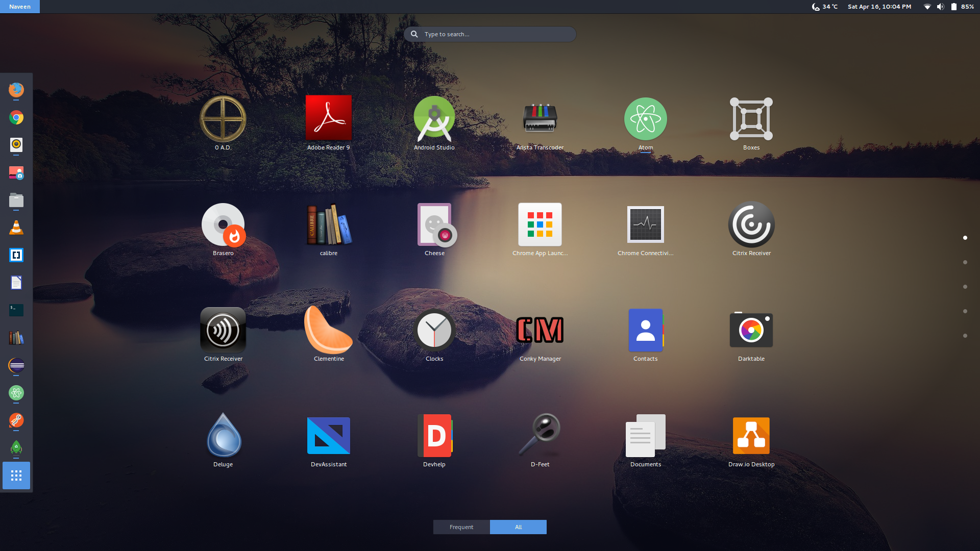
Task: Open Rhythmbox speaker icon in dock
Action: click(16, 145)
